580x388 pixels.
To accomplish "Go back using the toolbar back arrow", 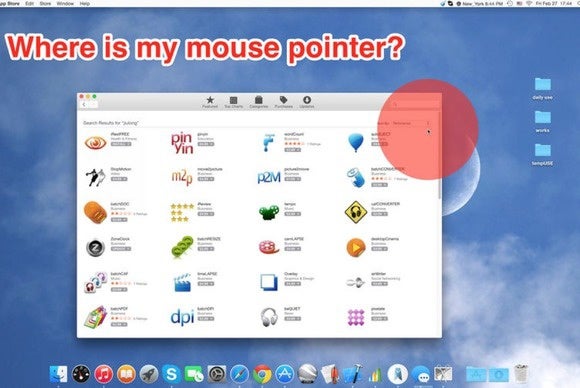I will (84, 105).
